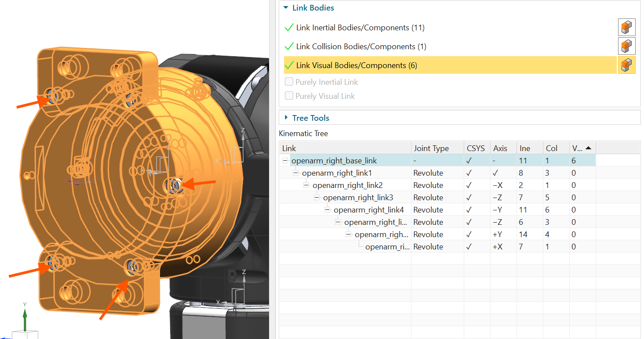644x339 pixels.
Task: Click CSYS checkmark in openarm_right_link2 row
Action: point(469,185)
